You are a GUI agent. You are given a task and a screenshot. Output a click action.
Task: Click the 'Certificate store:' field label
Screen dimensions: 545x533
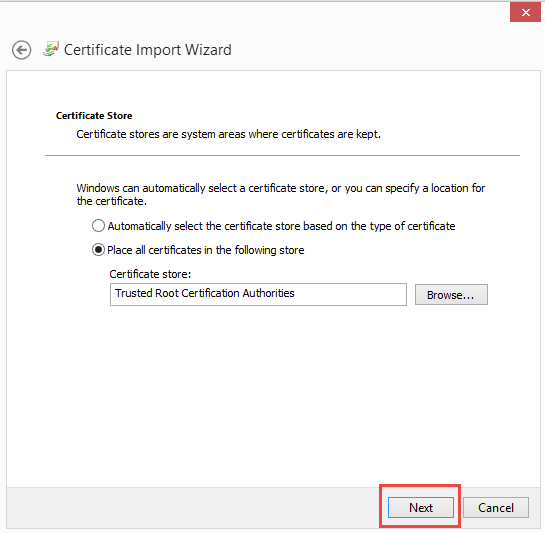(x=150, y=274)
